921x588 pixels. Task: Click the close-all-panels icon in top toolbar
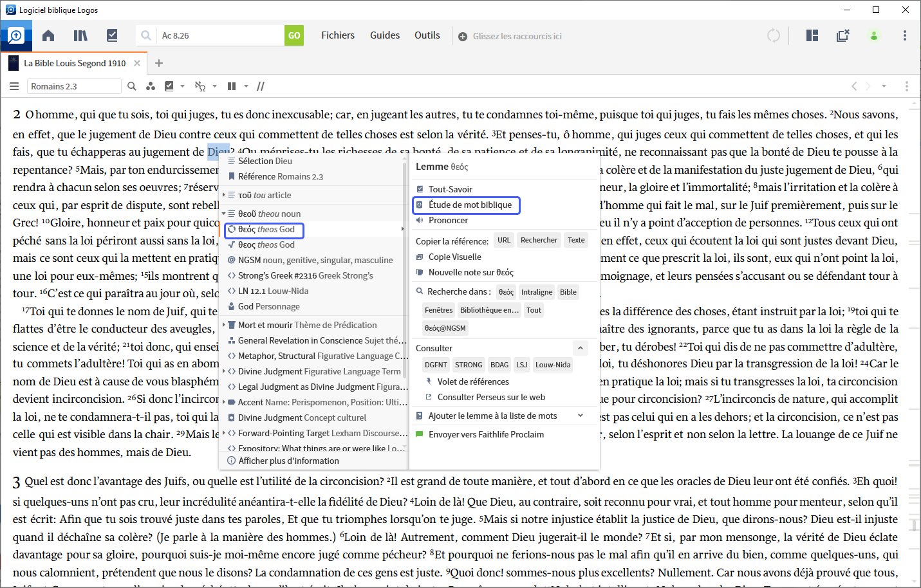tap(843, 35)
